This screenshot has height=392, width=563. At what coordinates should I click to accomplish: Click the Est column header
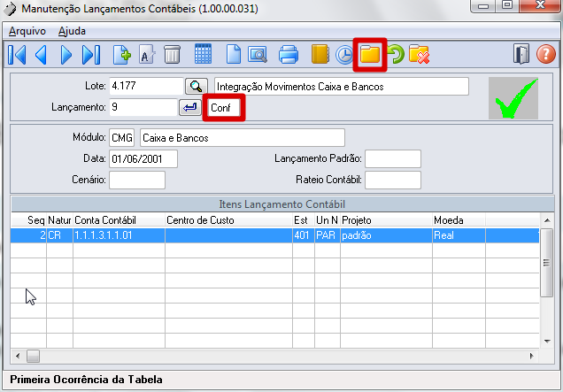click(x=304, y=220)
